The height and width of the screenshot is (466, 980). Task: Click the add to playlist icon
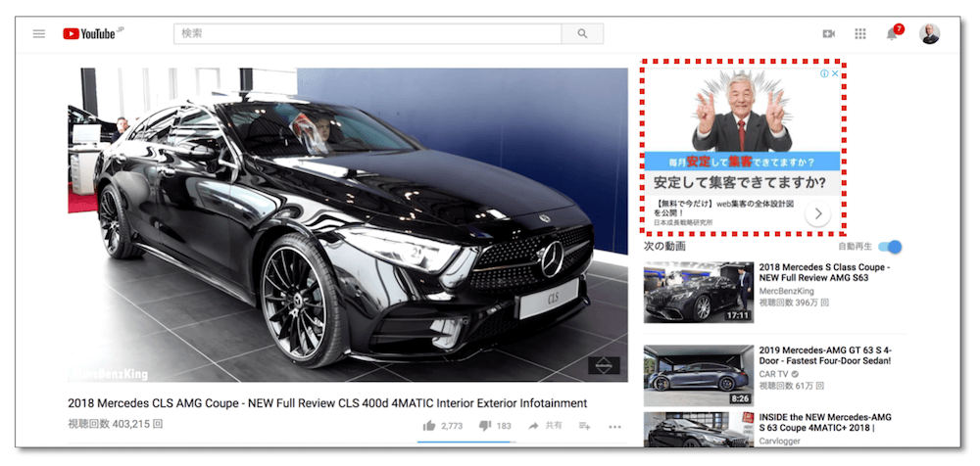tap(584, 426)
